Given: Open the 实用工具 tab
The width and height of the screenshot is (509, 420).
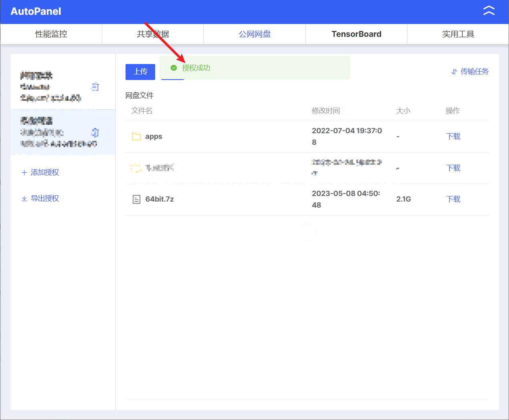Looking at the screenshot, I should click(x=458, y=34).
